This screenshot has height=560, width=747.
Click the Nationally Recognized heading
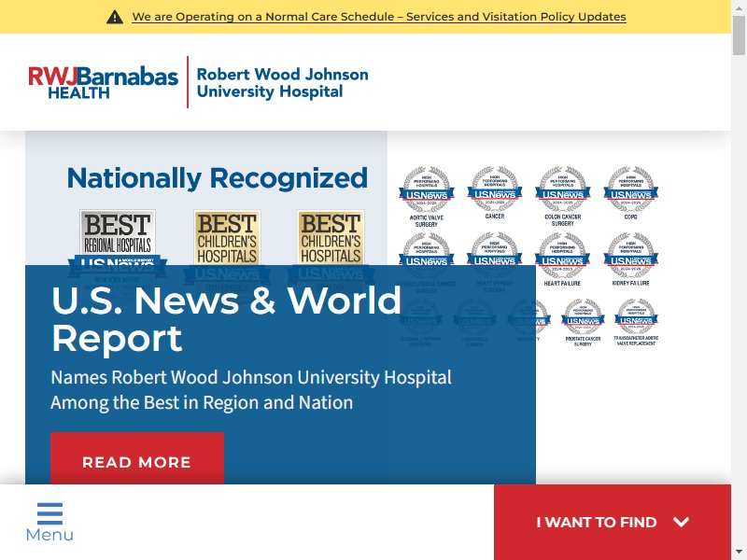click(x=218, y=178)
